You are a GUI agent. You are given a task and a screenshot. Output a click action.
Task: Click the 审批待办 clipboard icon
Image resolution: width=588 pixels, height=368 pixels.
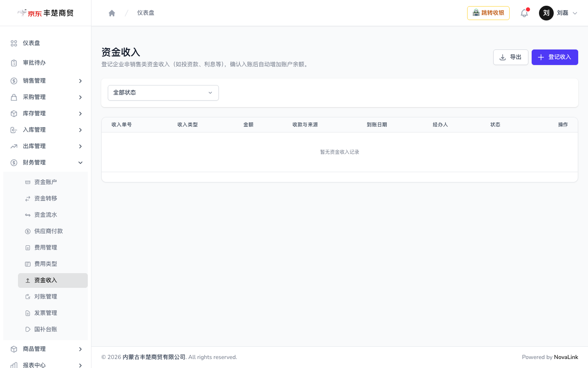[x=14, y=63]
